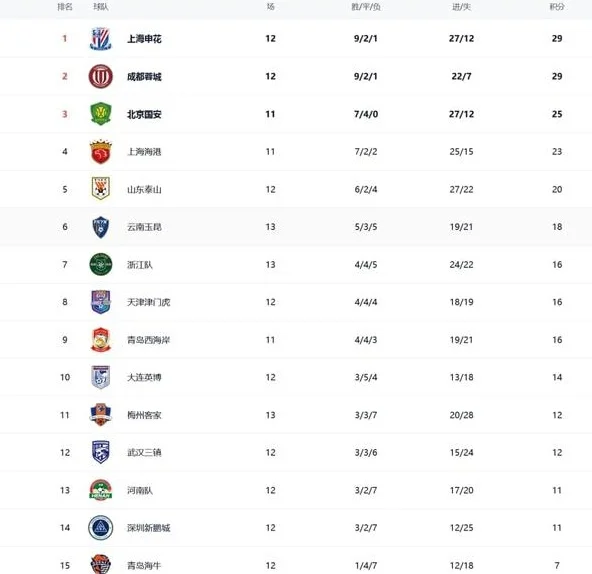Select the 胜/平/负 column header

pos(366,7)
